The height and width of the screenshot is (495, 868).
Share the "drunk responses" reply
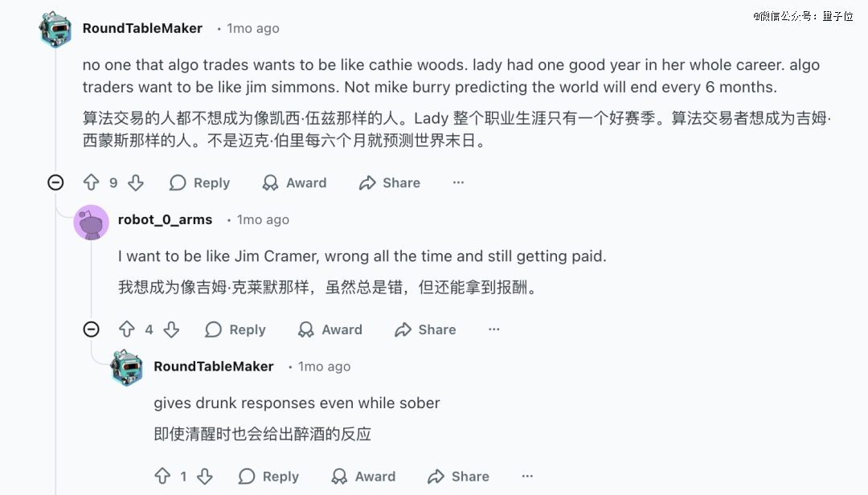[458, 477]
